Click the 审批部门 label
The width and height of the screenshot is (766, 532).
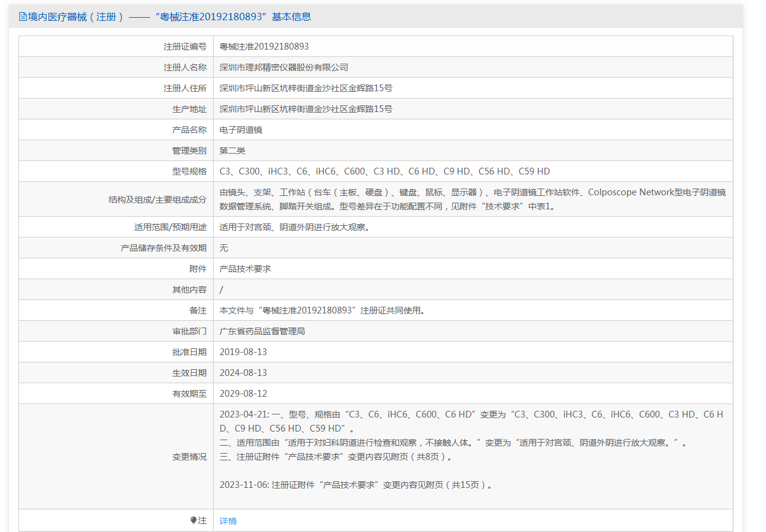(189, 331)
